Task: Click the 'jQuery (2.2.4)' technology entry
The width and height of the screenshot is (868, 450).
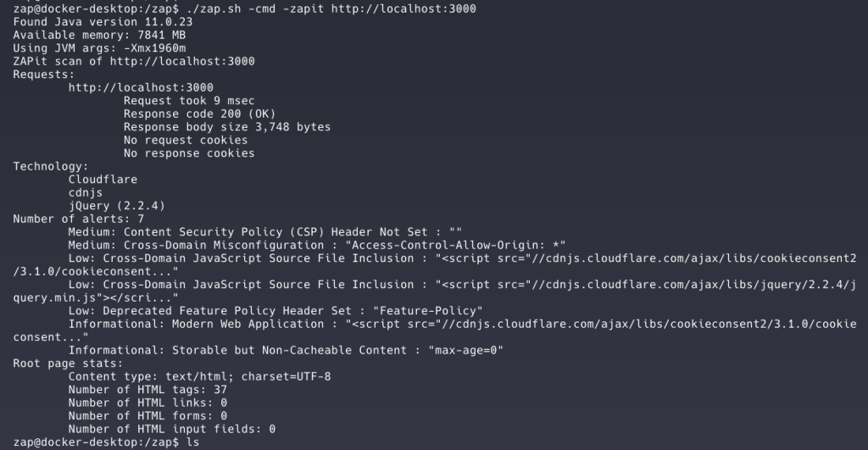Action: tap(117, 206)
